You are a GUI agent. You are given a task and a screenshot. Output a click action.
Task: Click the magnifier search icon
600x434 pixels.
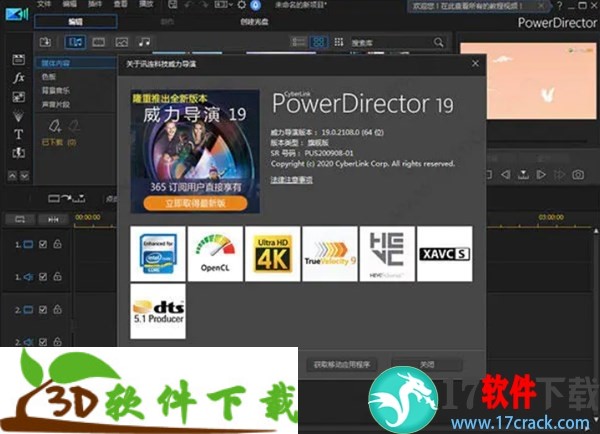439,42
